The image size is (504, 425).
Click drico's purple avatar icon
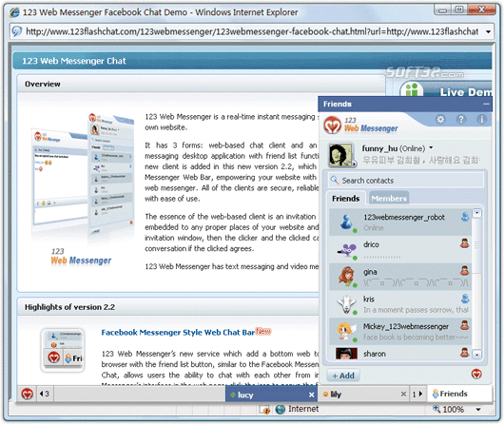point(346,250)
